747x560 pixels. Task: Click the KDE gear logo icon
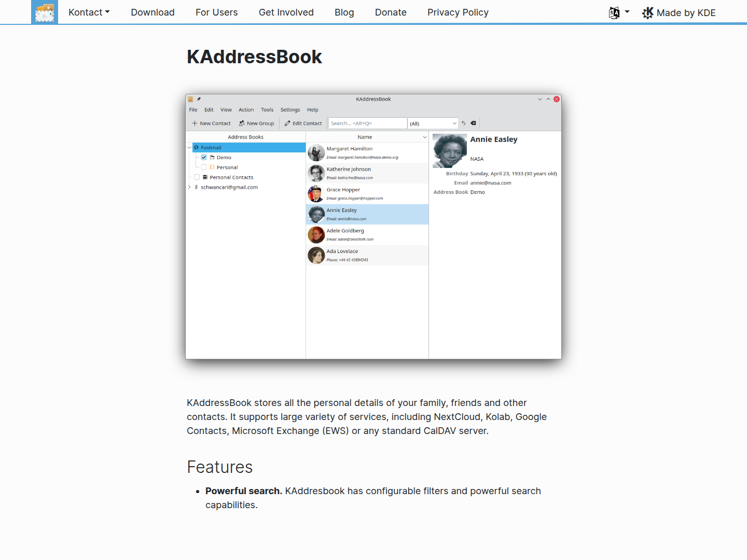[648, 13]
